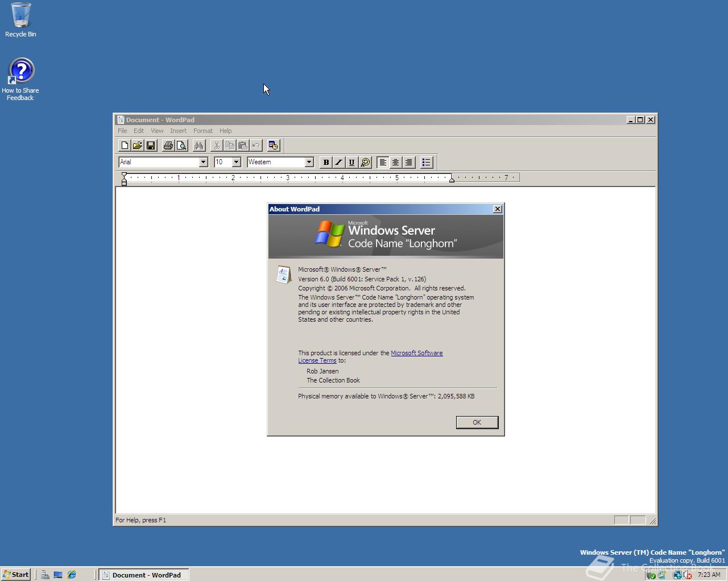Open the font Color palette icon
This screenshot has width=728, height=582.
tap(366, 163)
